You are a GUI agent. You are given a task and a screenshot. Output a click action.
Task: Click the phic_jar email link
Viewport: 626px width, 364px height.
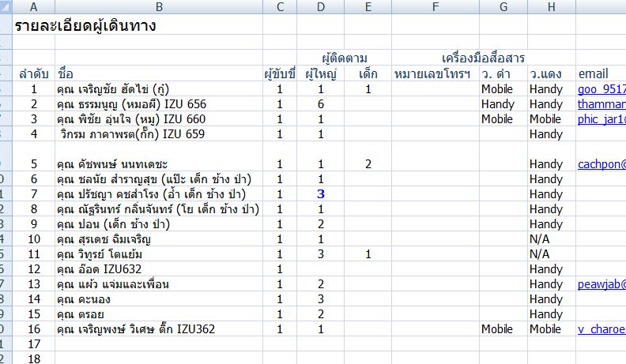tap(601, 119)
